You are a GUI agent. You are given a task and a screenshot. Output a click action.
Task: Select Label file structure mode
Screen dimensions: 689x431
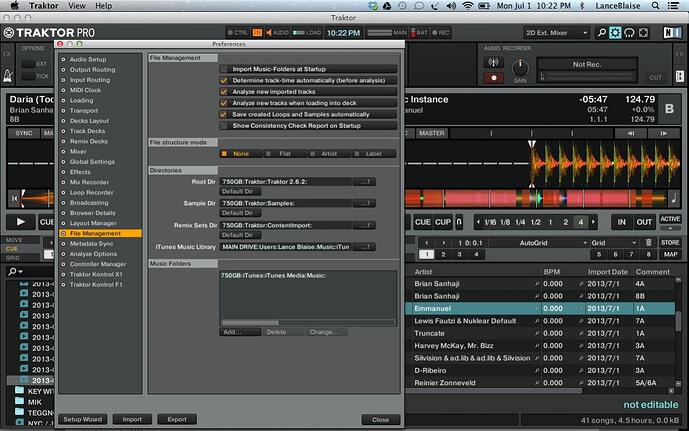(x=374, y=154)
